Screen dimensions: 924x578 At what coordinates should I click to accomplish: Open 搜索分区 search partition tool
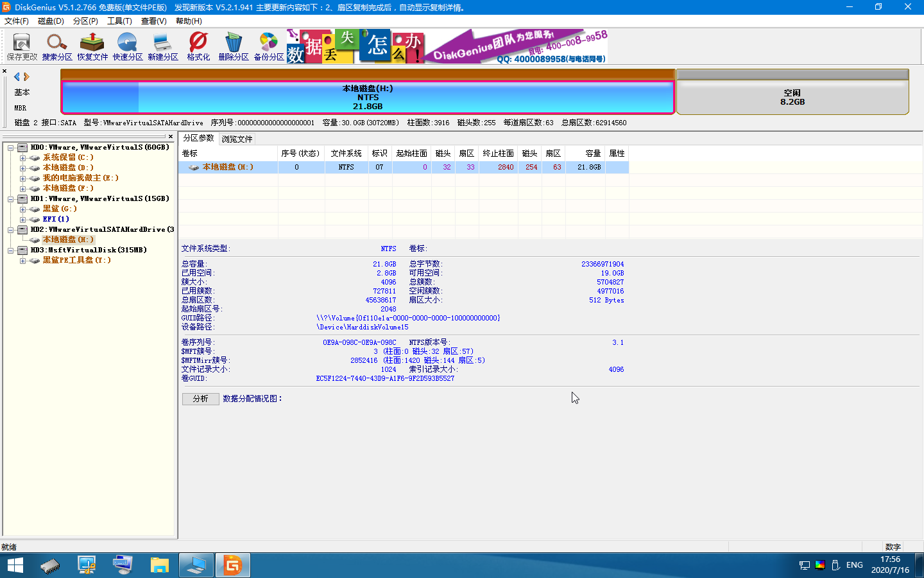(x=57, y=47)
